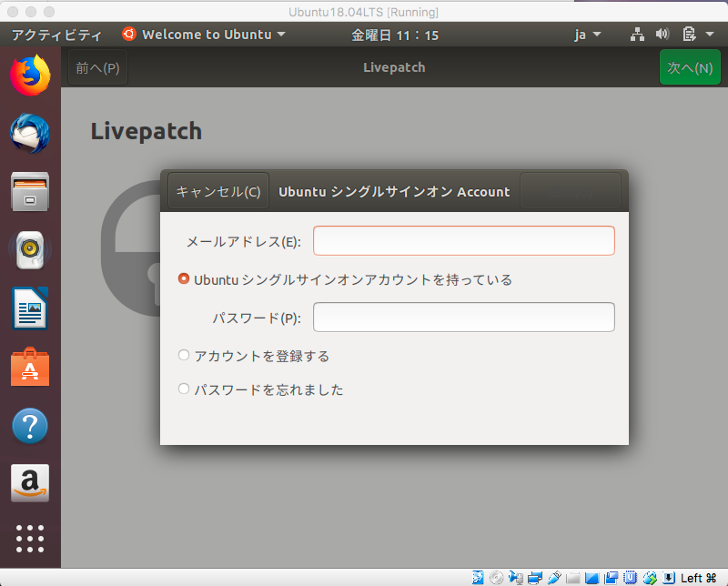Click VirtualBox recording status icon
The image size is (728, 586).
coord(611,578)
